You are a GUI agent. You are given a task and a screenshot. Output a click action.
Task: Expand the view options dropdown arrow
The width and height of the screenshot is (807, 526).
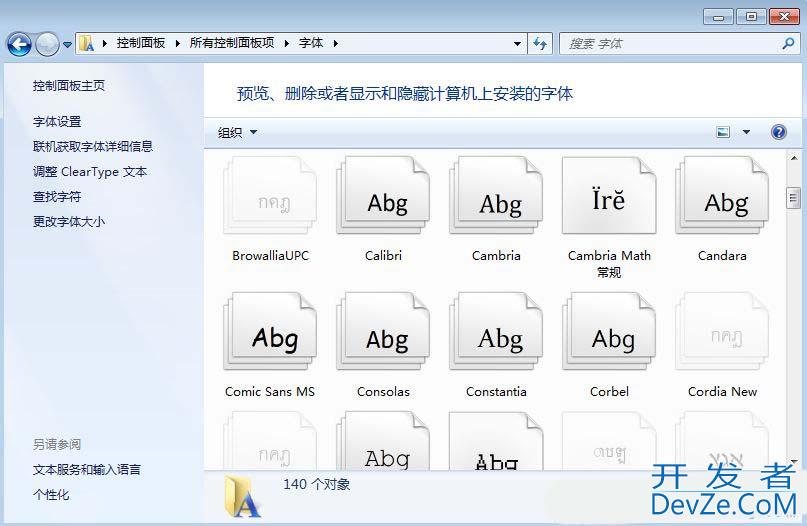(746, 132)
